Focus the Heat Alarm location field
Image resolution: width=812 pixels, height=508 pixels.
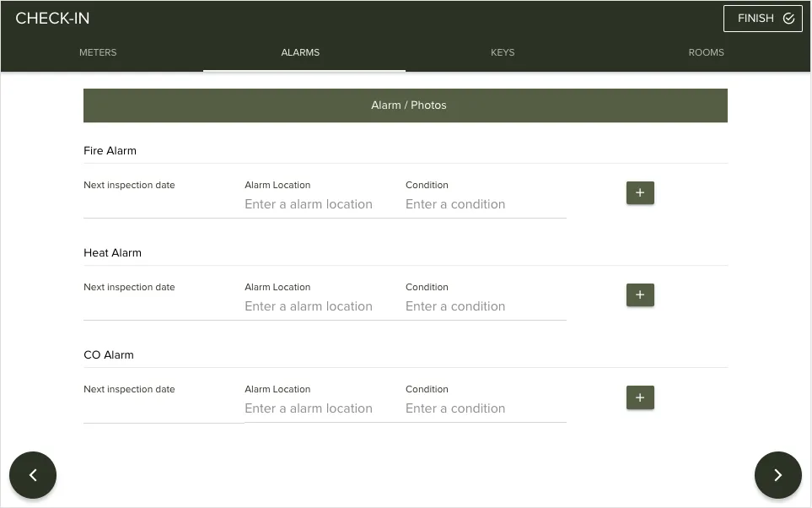pyautogui.click(x=325, y=306)
